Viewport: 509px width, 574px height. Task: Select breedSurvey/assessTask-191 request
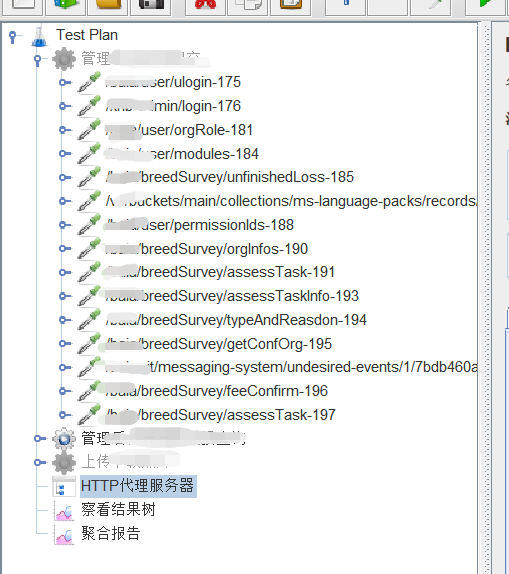(220, 272)
